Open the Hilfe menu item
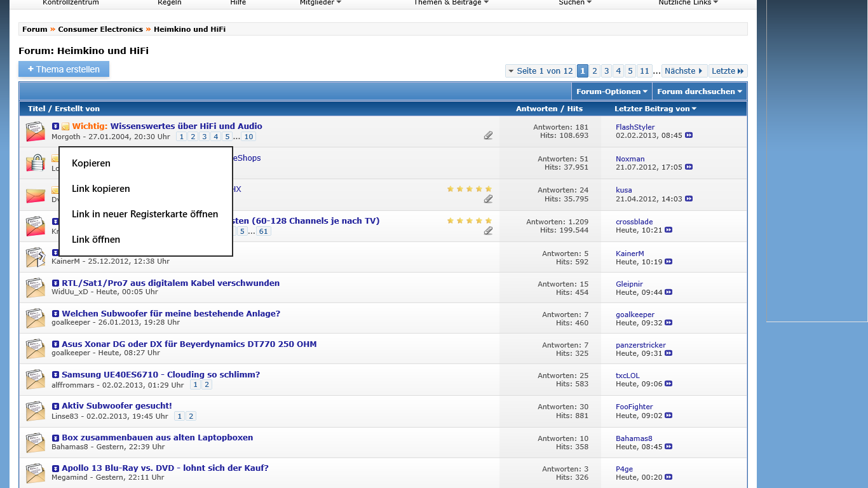 pos(238,3)
